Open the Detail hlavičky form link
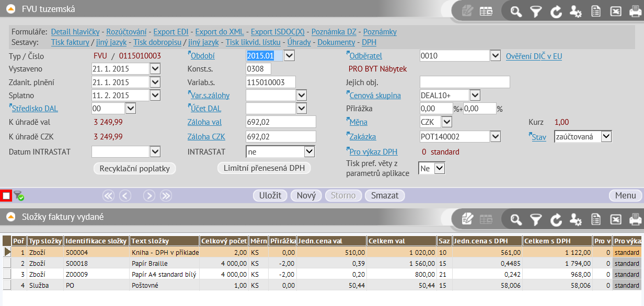The image size is (644, 306). pos(75,32)
